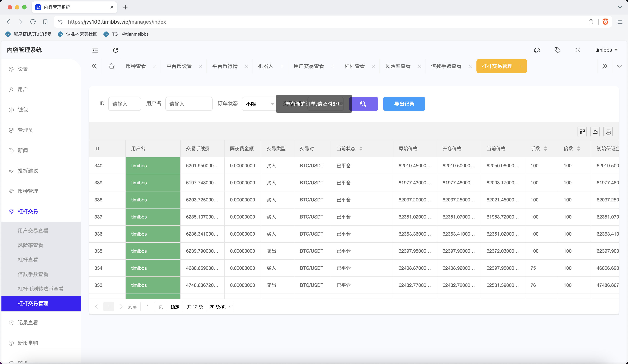
Task: Expand the timibbs user account menu
Action: pos(606,50)
